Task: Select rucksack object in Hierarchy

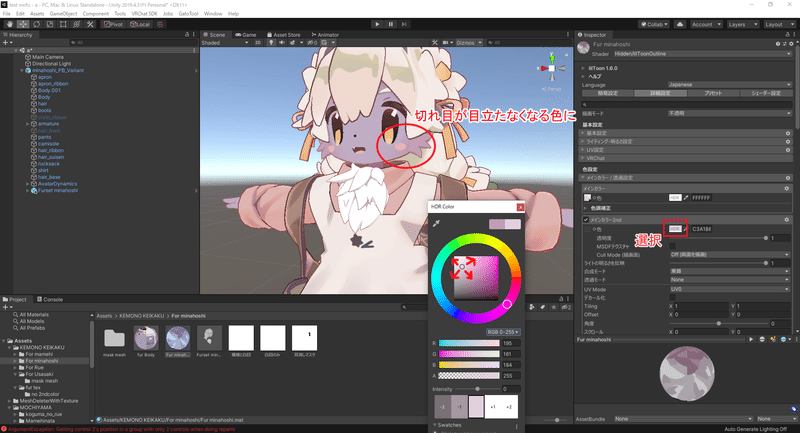Action: [x=49, y=164]
